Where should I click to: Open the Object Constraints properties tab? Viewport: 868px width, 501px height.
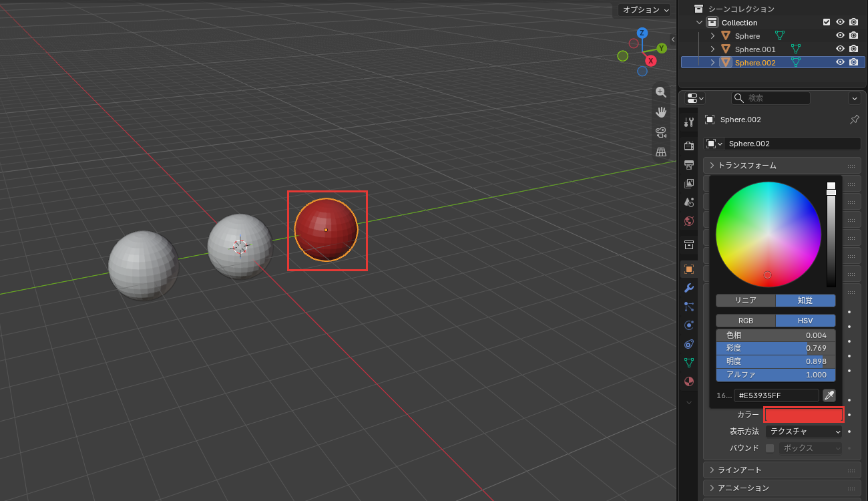tap(689, 344)
